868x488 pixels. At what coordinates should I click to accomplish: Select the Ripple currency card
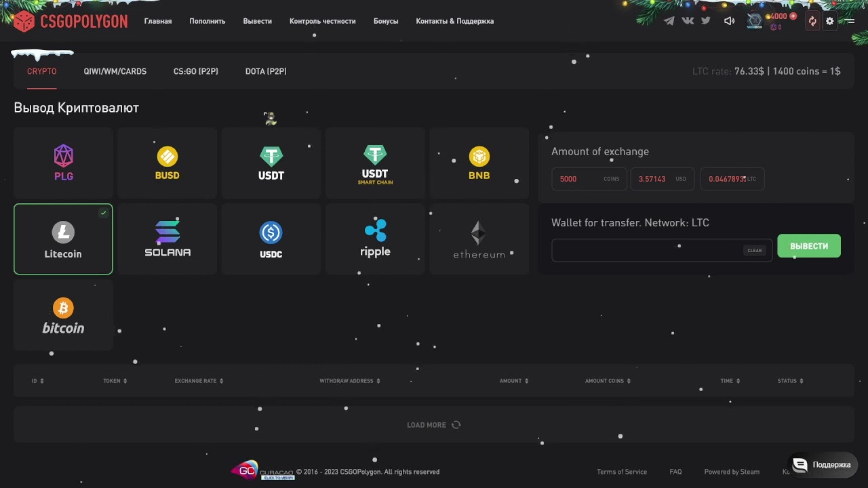coord(375,239)
